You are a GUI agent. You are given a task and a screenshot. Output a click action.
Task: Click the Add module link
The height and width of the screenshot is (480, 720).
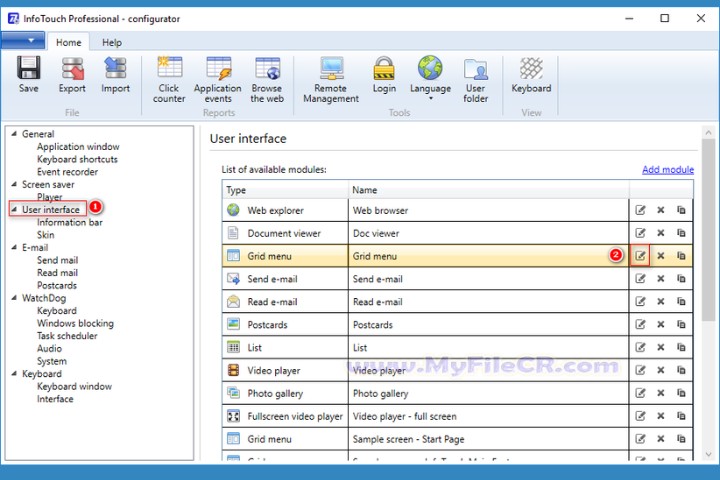[668, 169]
